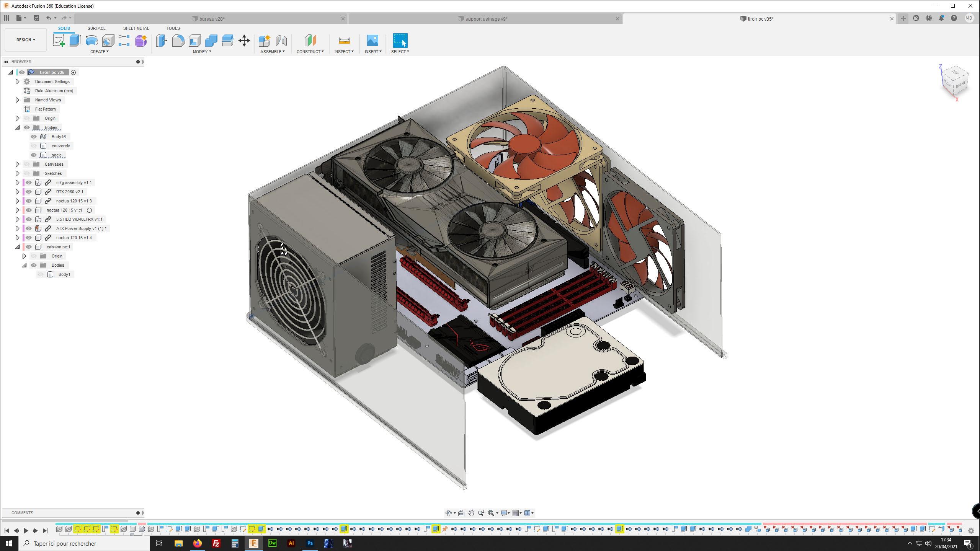This screenshot has height=551, width=980.
Task: Open the Measure tool under Inspect
Action: tap(343, 41)
